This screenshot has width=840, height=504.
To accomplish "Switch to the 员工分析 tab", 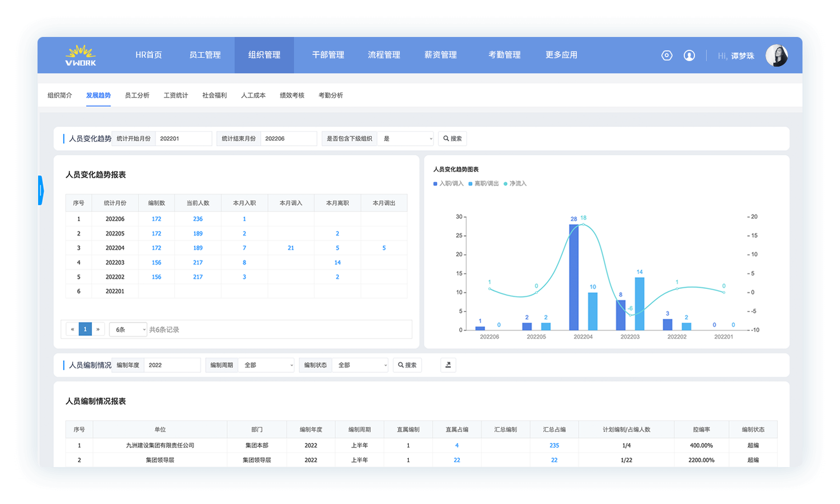I will [x=137, y=95].
